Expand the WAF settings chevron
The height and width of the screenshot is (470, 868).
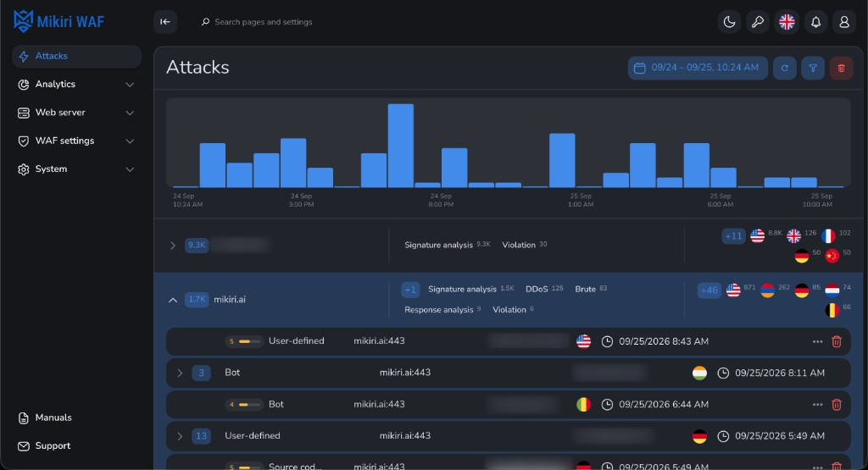[130, 141]
